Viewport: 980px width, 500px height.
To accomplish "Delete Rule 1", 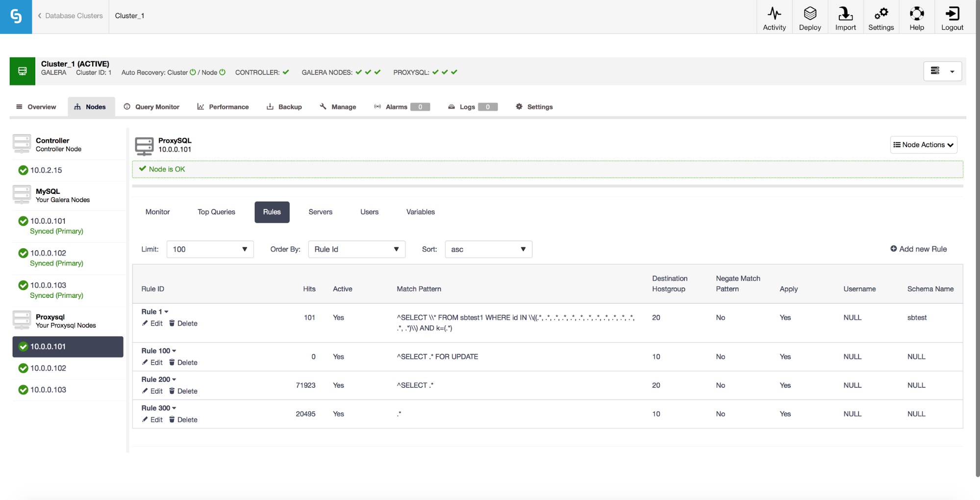I will coord(183,323).
